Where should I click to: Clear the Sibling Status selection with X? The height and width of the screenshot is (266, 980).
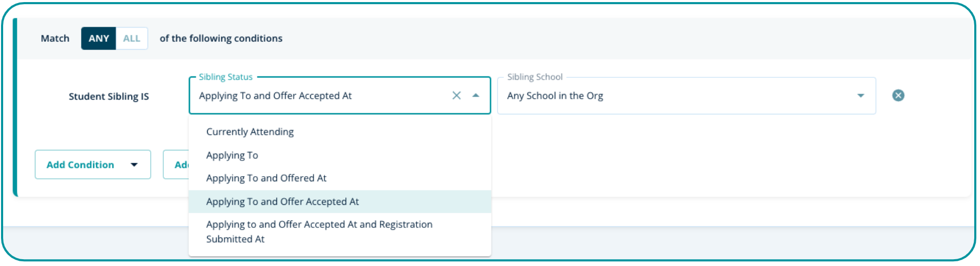coord(456,95)
